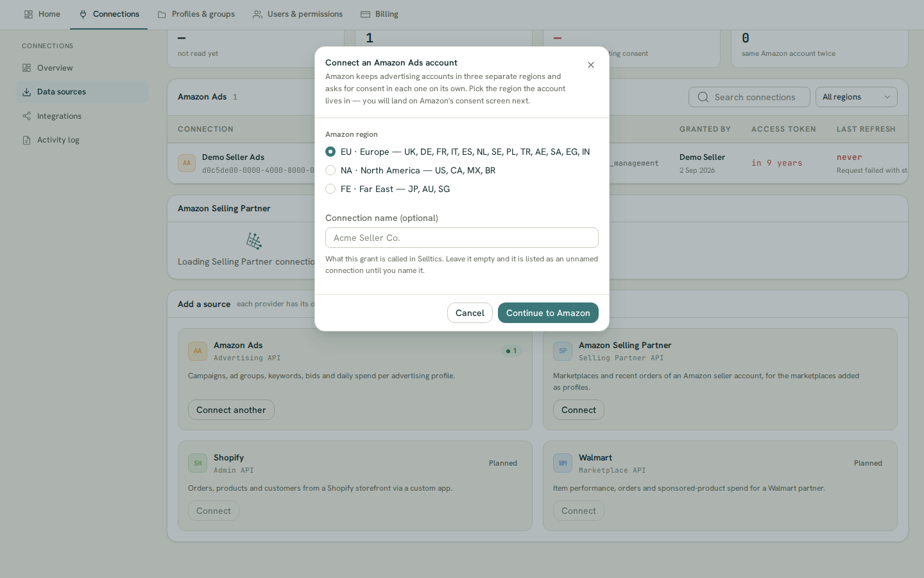Image resolution: width=924 pixels, height=578 pixels.
Task: Click the Connections plug icon
Action: [x=83, y=14]
